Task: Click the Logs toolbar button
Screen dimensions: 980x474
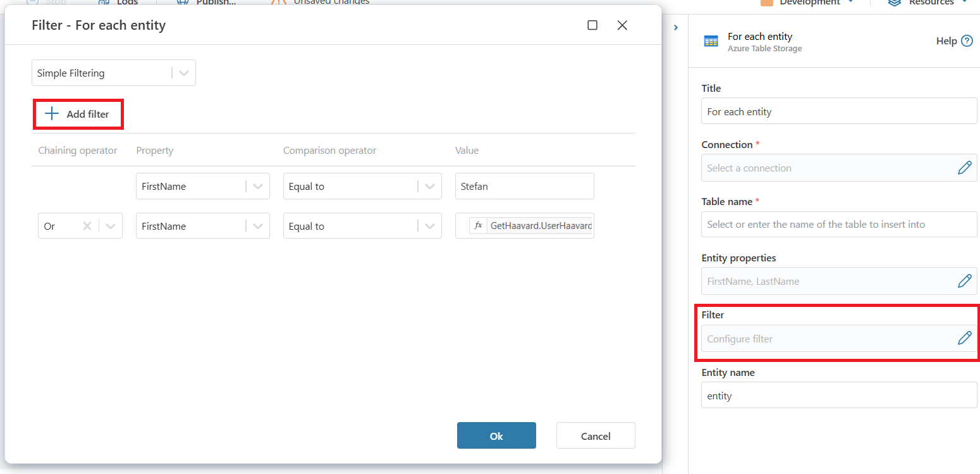Action: click(118, 3)
